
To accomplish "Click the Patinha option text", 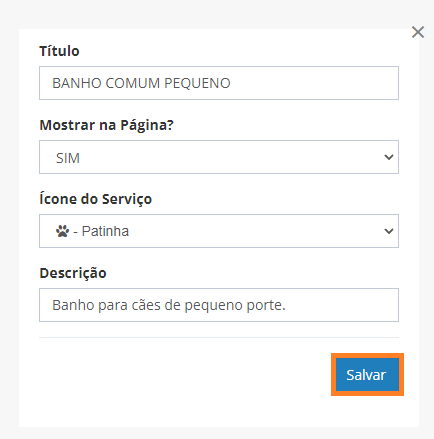I will coord(105,231).
